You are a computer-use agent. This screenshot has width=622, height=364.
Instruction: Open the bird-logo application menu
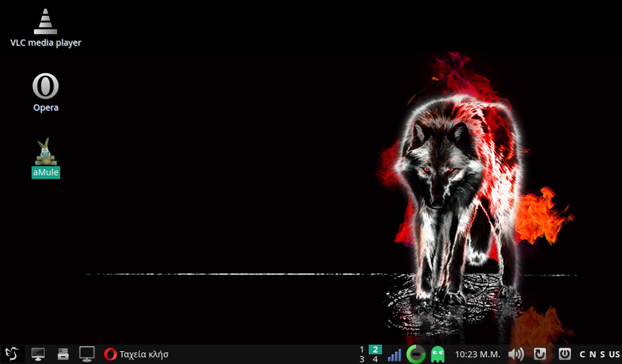tap(12, 354)
